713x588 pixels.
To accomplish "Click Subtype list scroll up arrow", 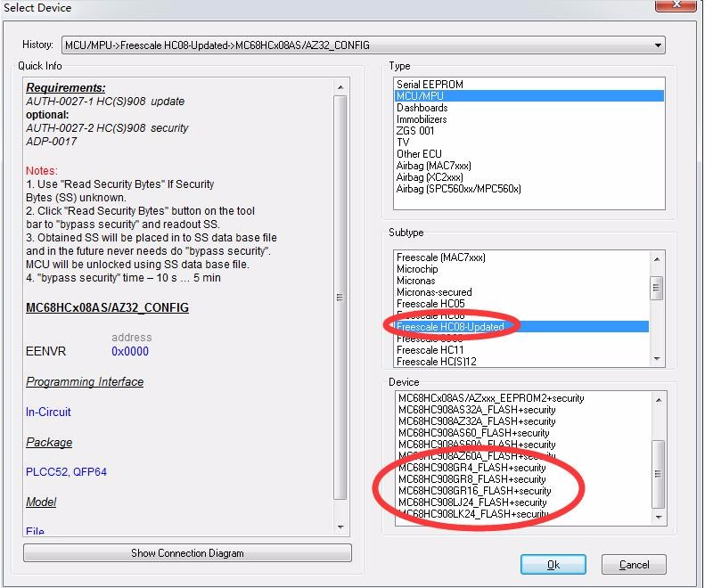I will tap(657, 258).
